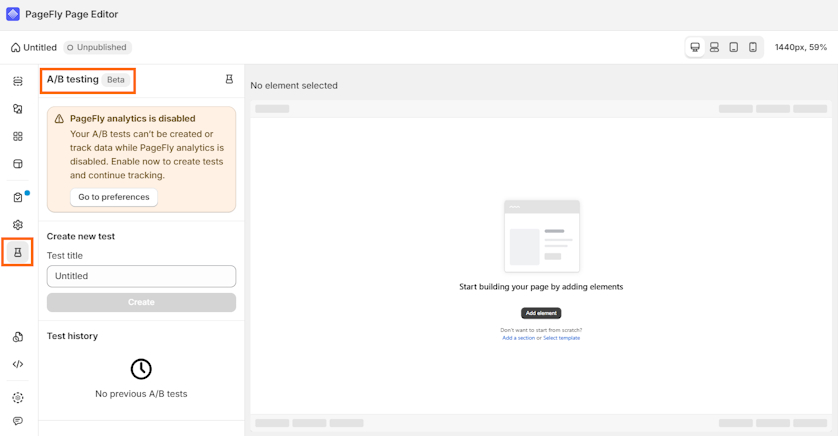Click the Test history heading

[72, 336]
